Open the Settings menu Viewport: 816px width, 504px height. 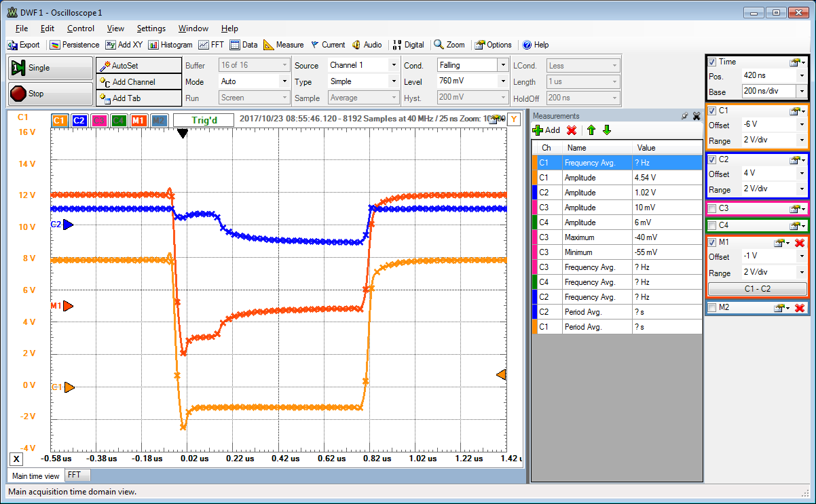[x=151, y=28]
